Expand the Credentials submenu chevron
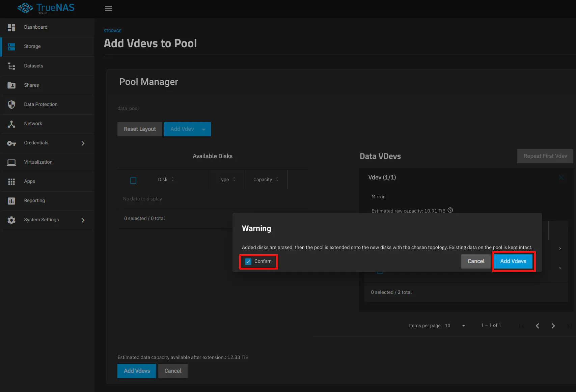 click(x=83, y=143)
